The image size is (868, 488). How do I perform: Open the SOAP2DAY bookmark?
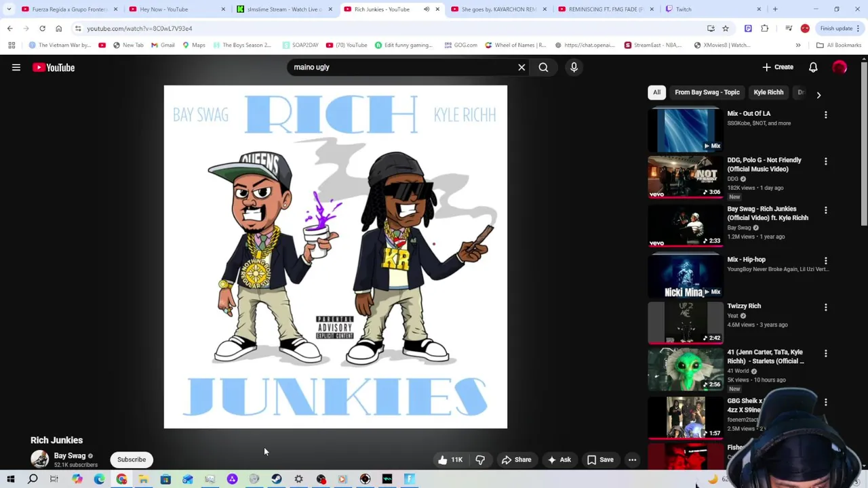point(300,45)
